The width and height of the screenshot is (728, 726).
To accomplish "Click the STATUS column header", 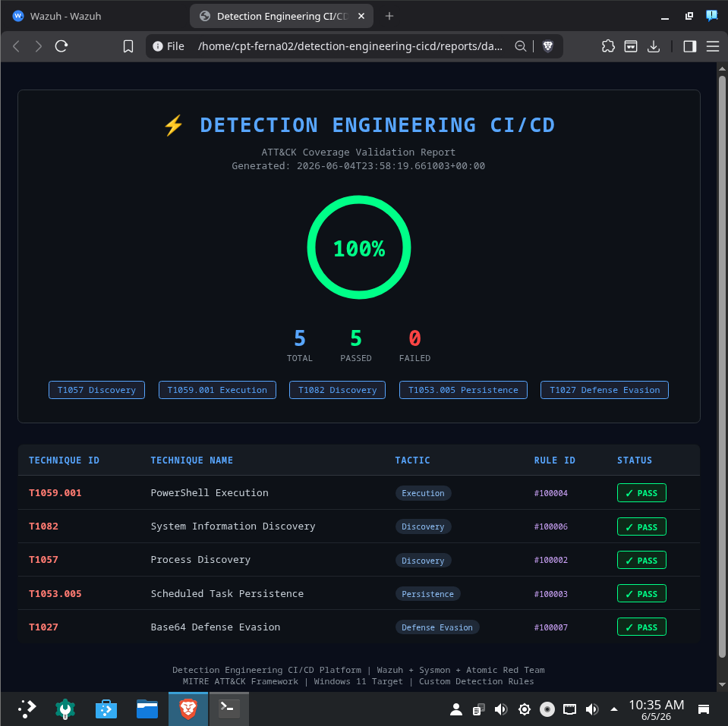I will [x=634, y=460].
